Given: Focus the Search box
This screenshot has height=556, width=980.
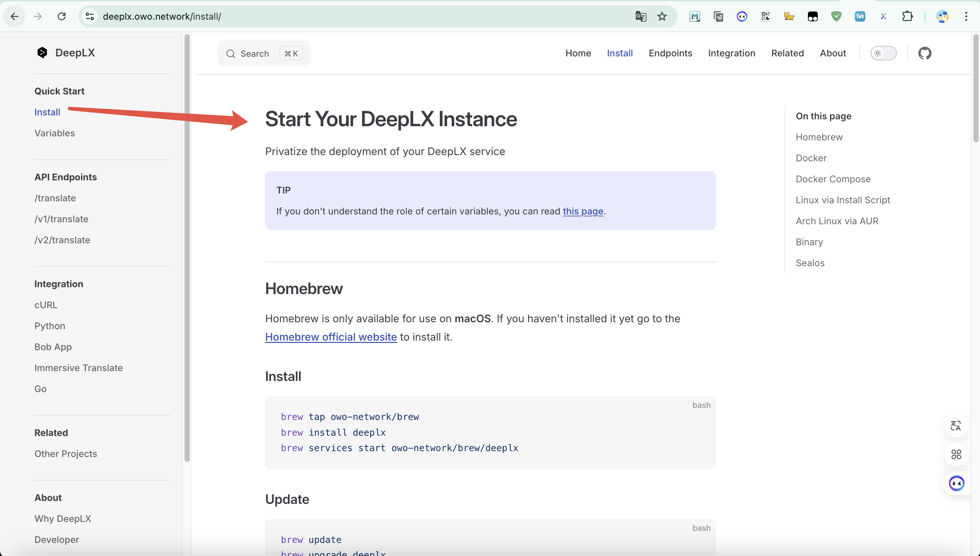Looking at the screenshot, I should pos(264,53).
